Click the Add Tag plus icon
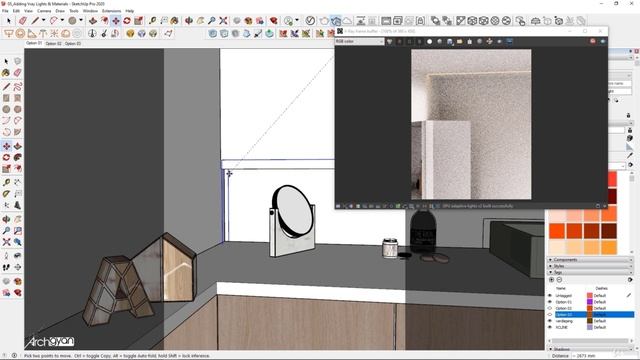Image resolution: width=640 pixels, height=360 pixels. click(x=551, y=280)
